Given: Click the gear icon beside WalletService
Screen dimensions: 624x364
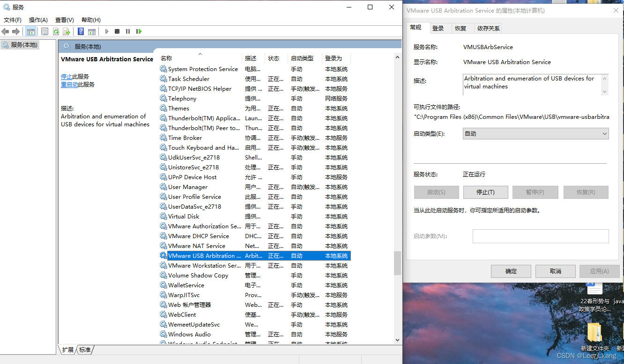Looking at the screenshot, I should (163, 285).
